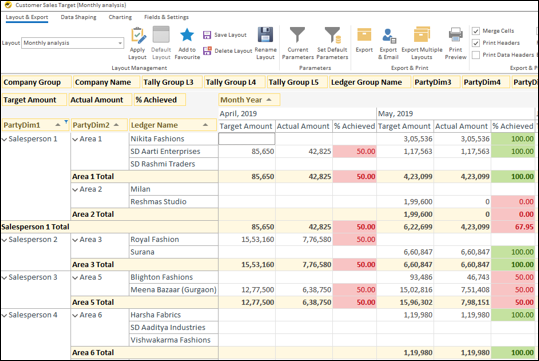Open Current Parameters filter icon

click(297, 35)
